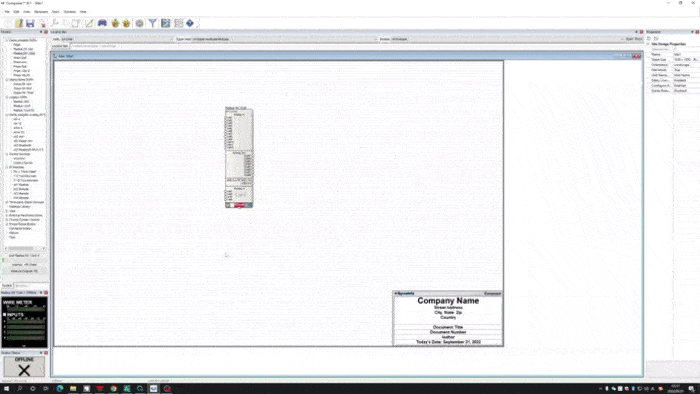Click the blue floppy-disk Save icon
Screen dimensions: 700x394
tap(30, 23)
